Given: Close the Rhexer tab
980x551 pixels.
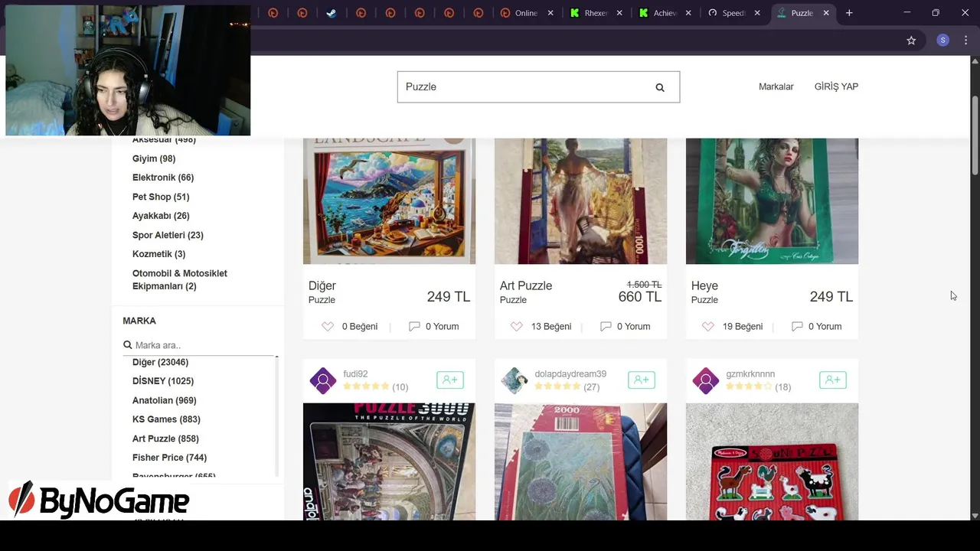Looking at the screenshot, I should click(619, 13).
